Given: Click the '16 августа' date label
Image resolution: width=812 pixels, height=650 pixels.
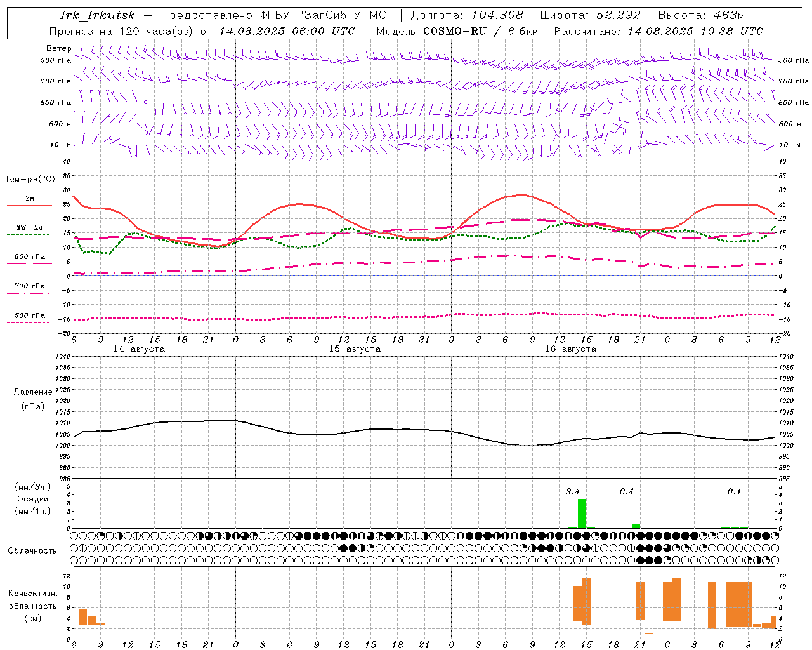Looking at the screenshot, I should pyautogui.click(x=570, y=349).
